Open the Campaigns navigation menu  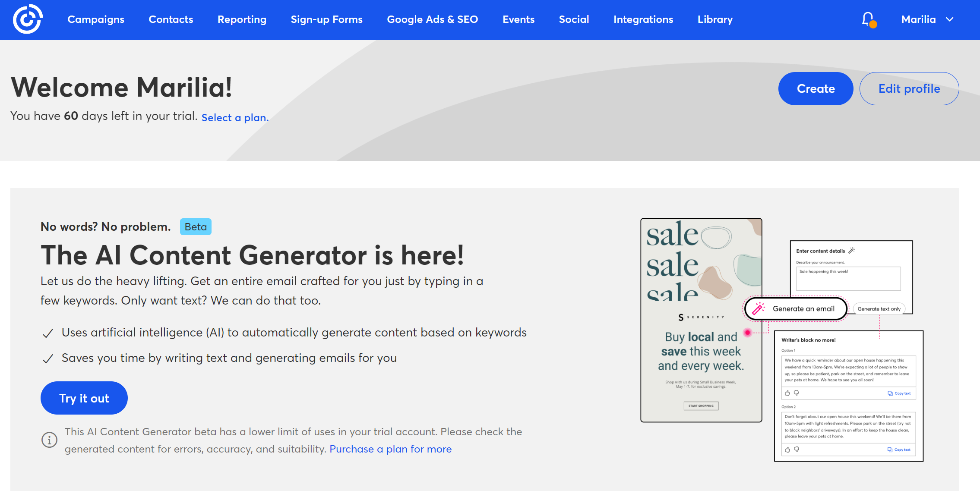click(95, 19)
